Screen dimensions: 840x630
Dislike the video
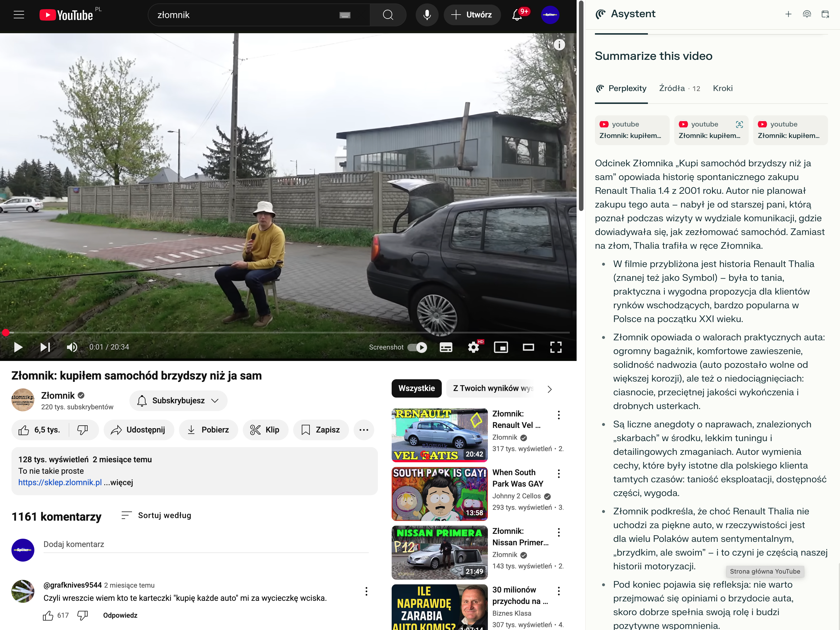(83, 430)
